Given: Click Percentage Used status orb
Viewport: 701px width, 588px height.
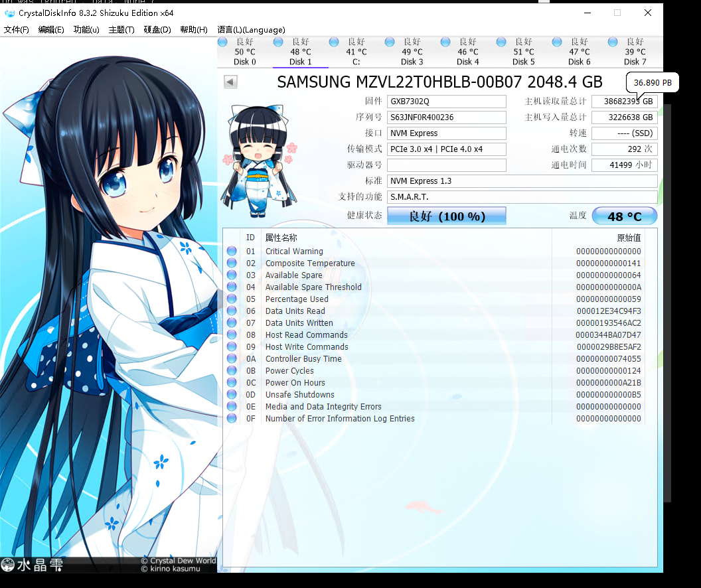Looking at the screenshot, I should [232, 299].
